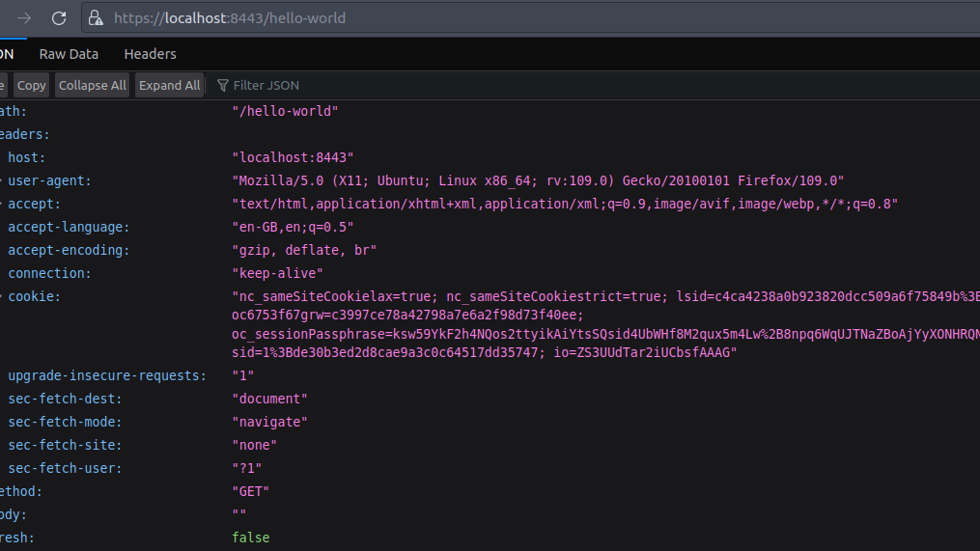980x551 pixels.
Task: Click the "navigate" value
Action: 269,422
